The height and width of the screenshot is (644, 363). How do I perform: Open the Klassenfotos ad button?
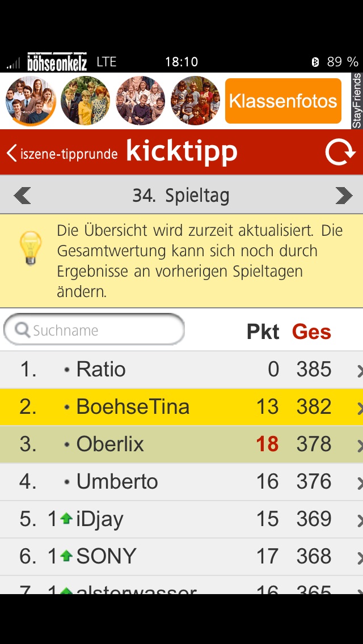point(283,101)
